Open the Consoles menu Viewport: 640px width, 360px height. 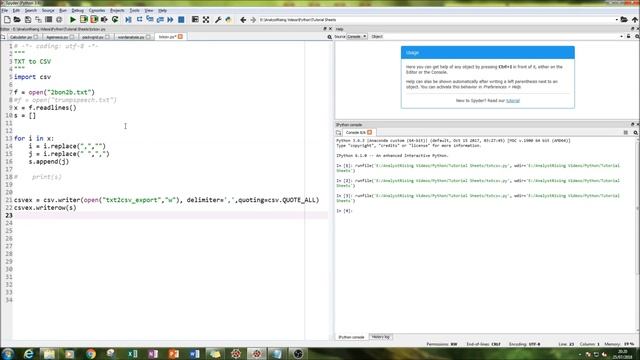point(97,11)
